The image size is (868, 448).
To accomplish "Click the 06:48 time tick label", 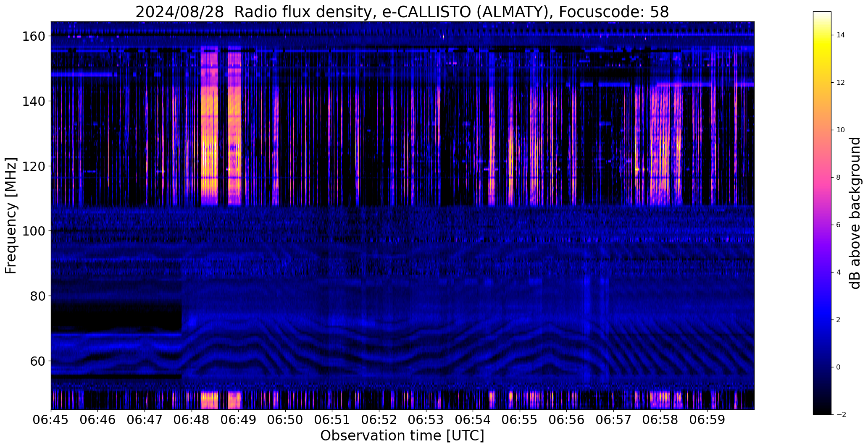I will click(192, 419).
